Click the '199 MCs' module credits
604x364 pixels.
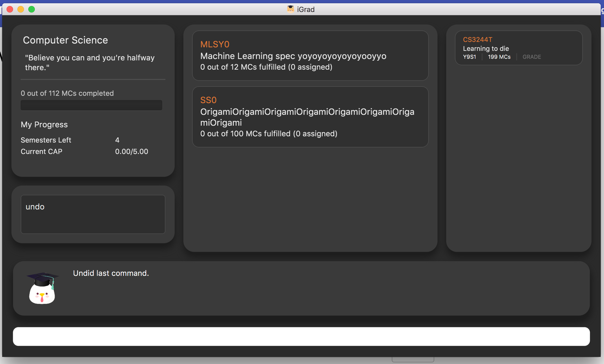[x=499, y=57]
